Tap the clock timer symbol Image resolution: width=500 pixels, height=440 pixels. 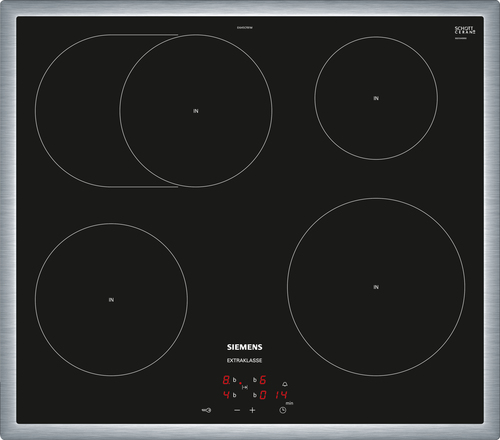(283, 410)
